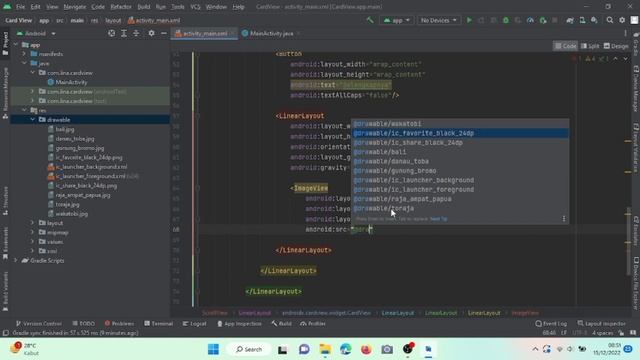This screenshot has height=360, width=640.
Task: Choose @drawable/ic_favorite_black_24dp suggestion
Action: [460, 133]
